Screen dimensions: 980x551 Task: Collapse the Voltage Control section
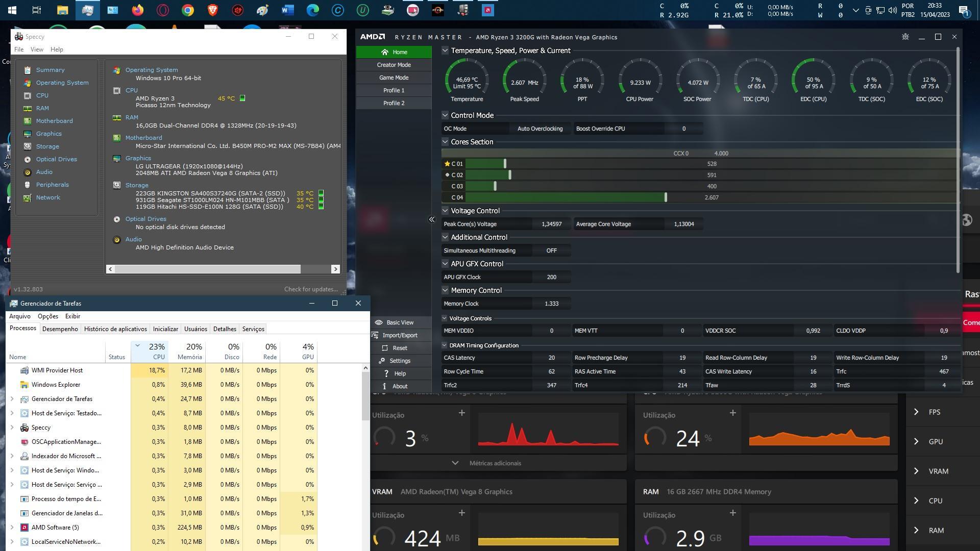coord(445,211)
